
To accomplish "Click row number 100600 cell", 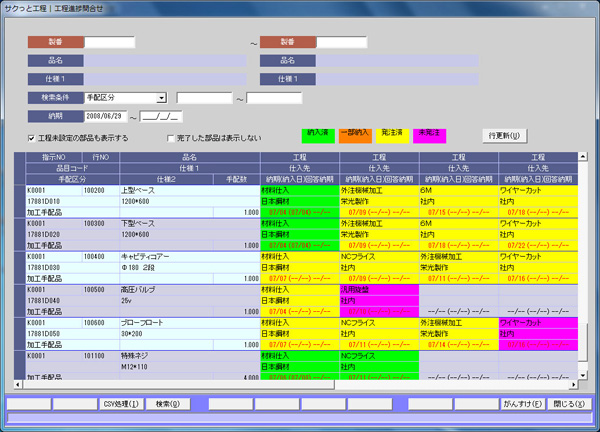I will click(101, 323).
